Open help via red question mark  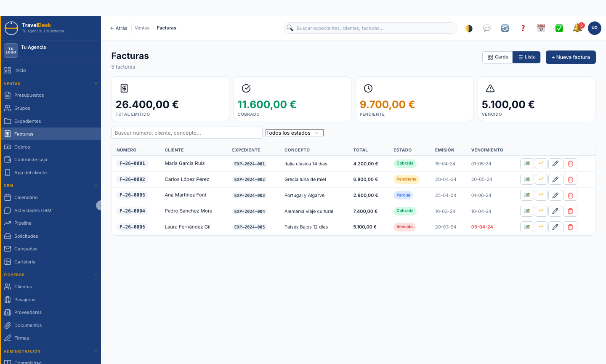tap(523, 28)
